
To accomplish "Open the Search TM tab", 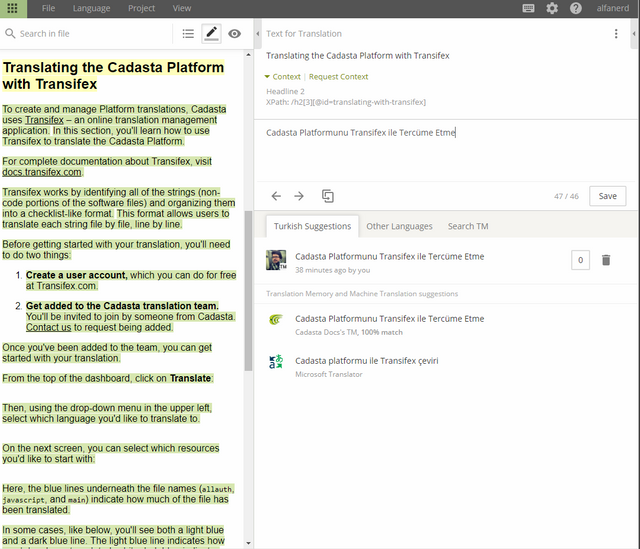I will [x=468, y=226].
